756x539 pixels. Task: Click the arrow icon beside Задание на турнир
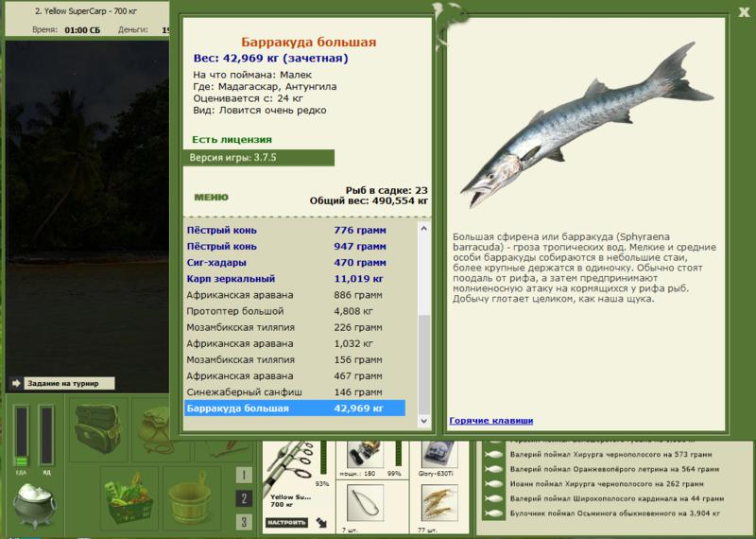click(16, 383)
